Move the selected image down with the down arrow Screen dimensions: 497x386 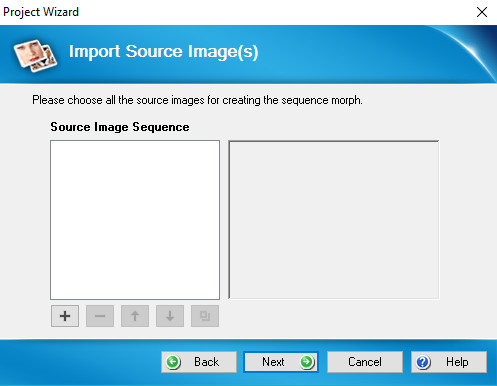point(170,316)
